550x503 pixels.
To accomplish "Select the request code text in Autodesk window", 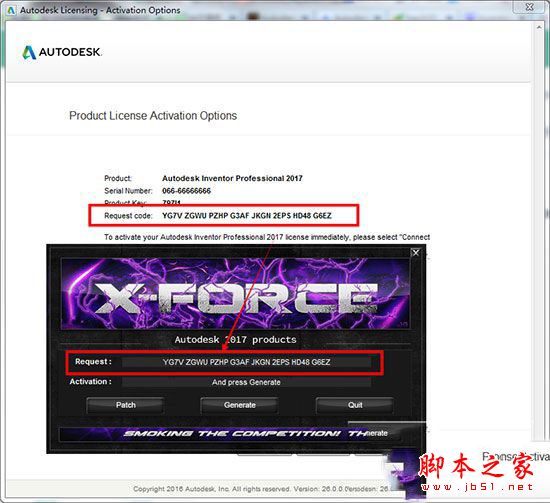I will tap(247, 215).
